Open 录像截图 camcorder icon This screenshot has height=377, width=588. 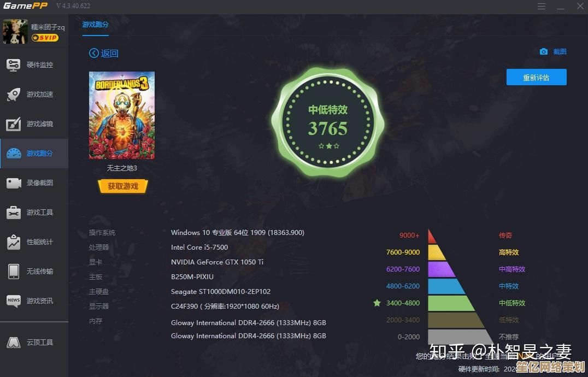coord(14,183)
